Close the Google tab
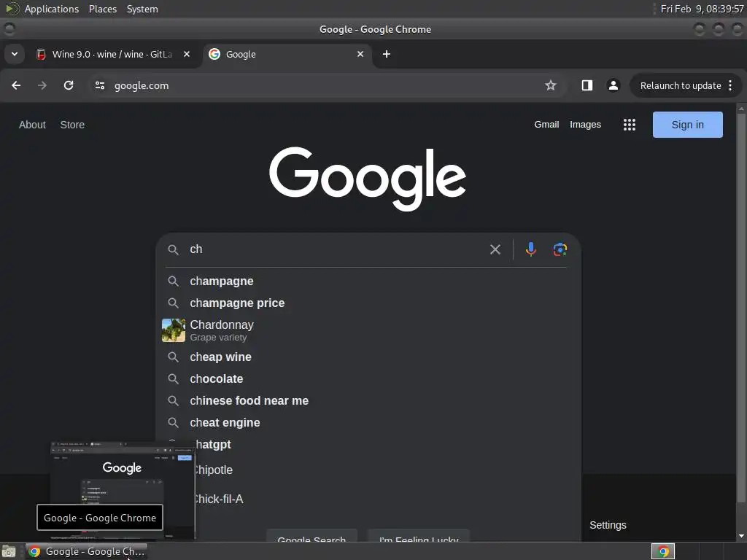This screenshot has height=560, width=747. (360, 54)
